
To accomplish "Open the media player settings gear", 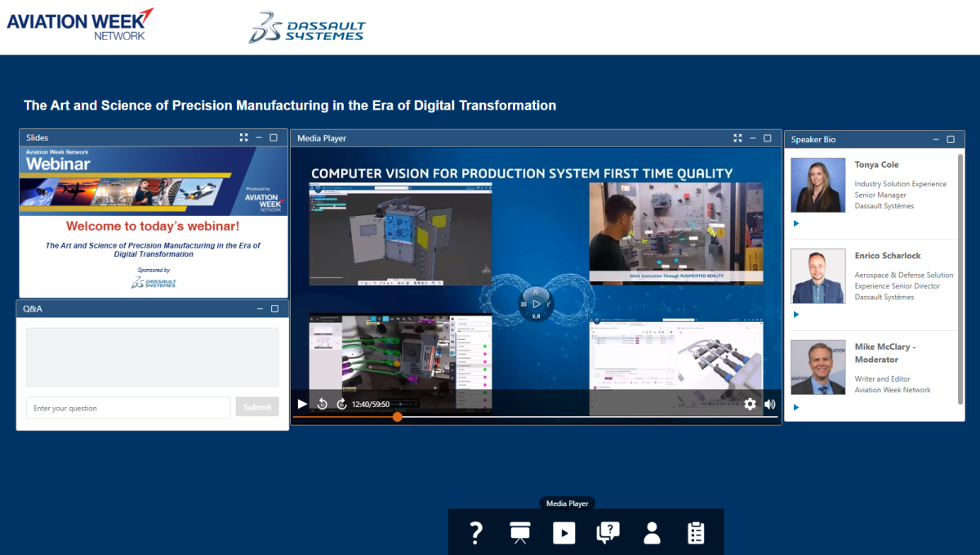I will point(750,404).
